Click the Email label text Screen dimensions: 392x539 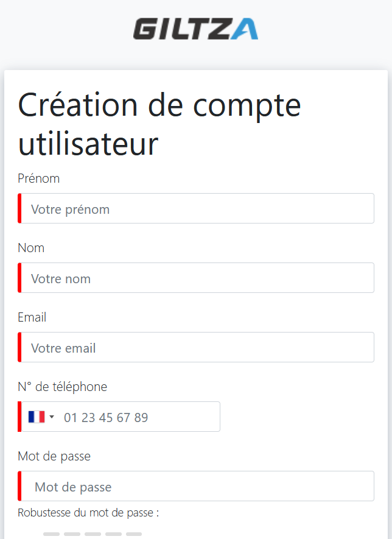click(32, 317)
